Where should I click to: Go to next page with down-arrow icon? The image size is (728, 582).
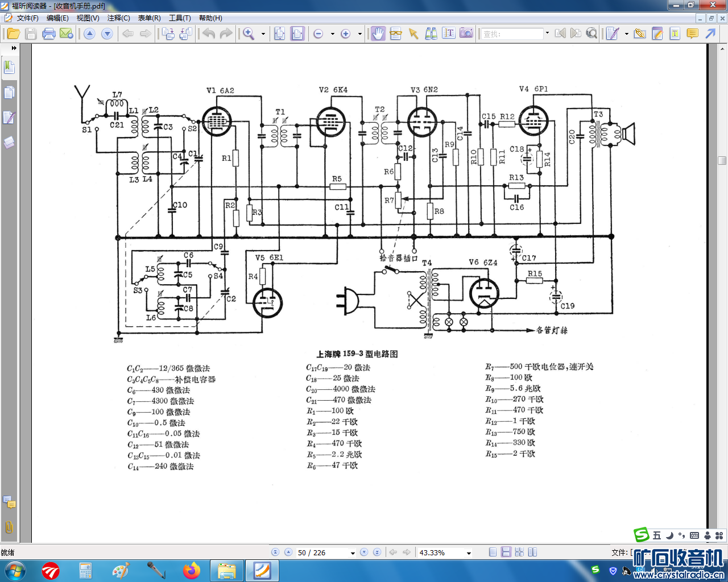(107, 34)
